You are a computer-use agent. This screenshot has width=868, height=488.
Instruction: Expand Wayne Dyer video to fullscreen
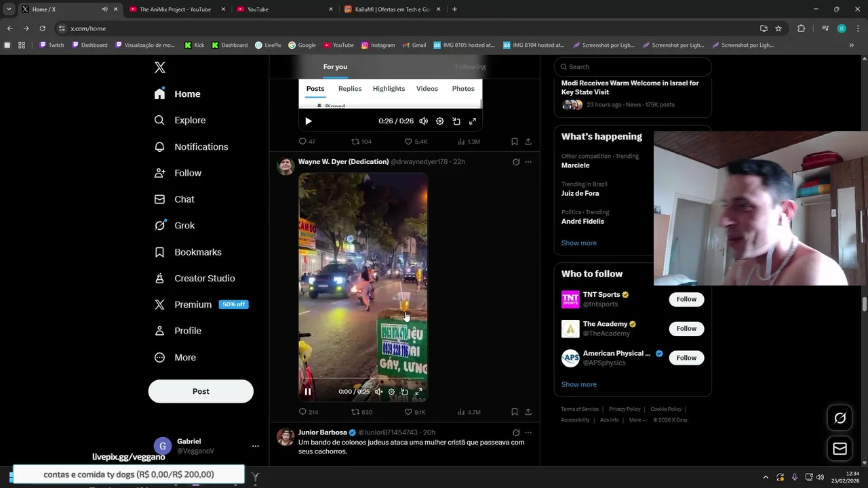418,392
